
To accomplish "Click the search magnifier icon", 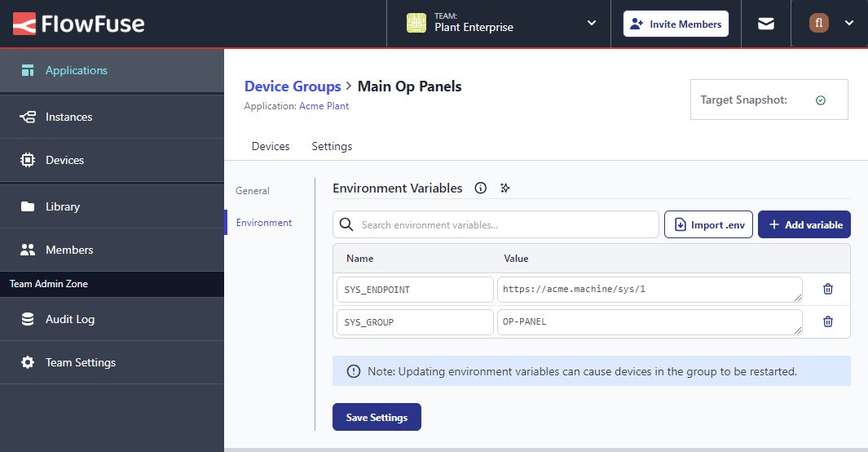I will 346,224.
